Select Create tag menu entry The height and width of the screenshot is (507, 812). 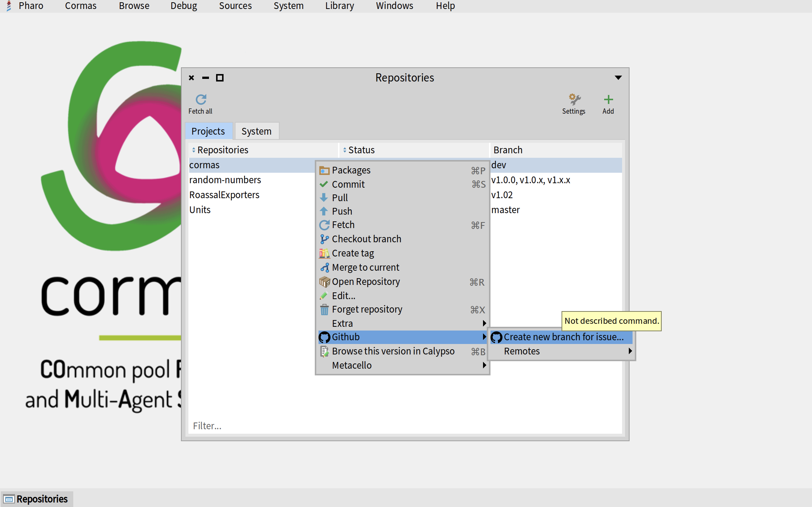coord(353,253)
